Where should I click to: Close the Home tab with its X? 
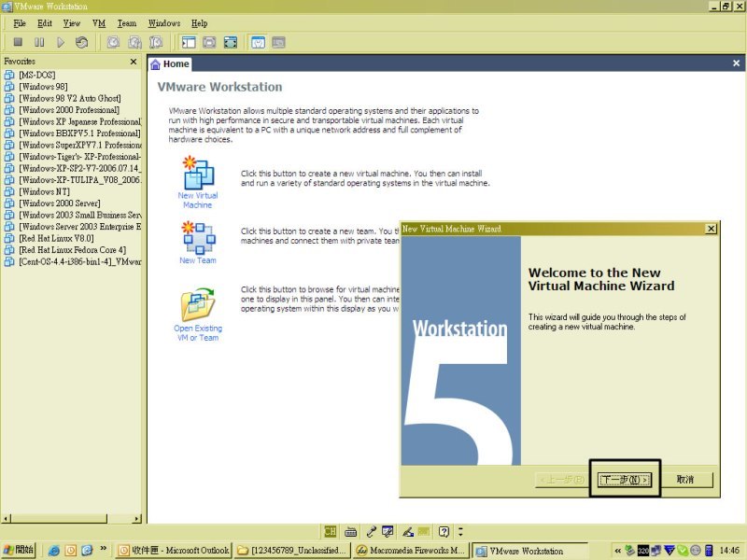coord(736,63)
